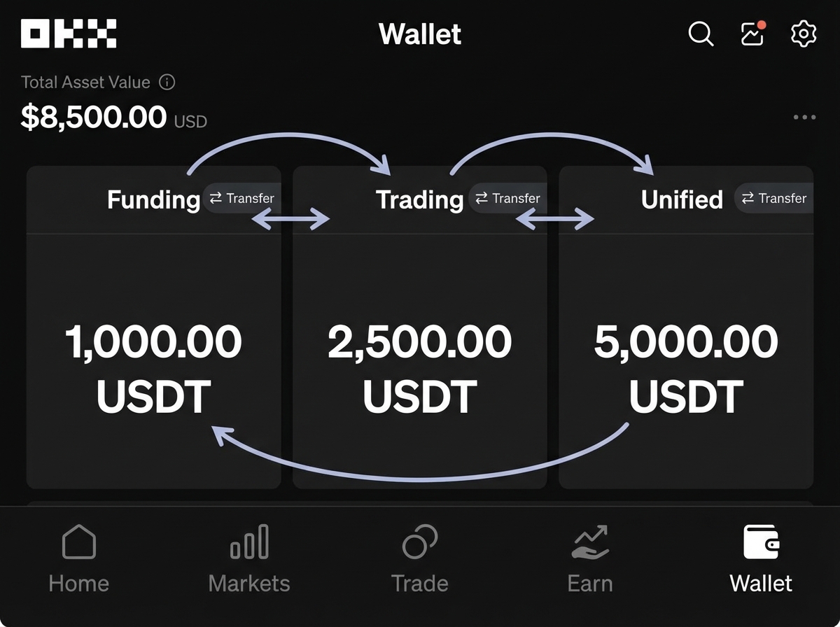This screenshot has width=840, height=627.
Task: Click the notification icon with red dot
Action: coord(752,34)
